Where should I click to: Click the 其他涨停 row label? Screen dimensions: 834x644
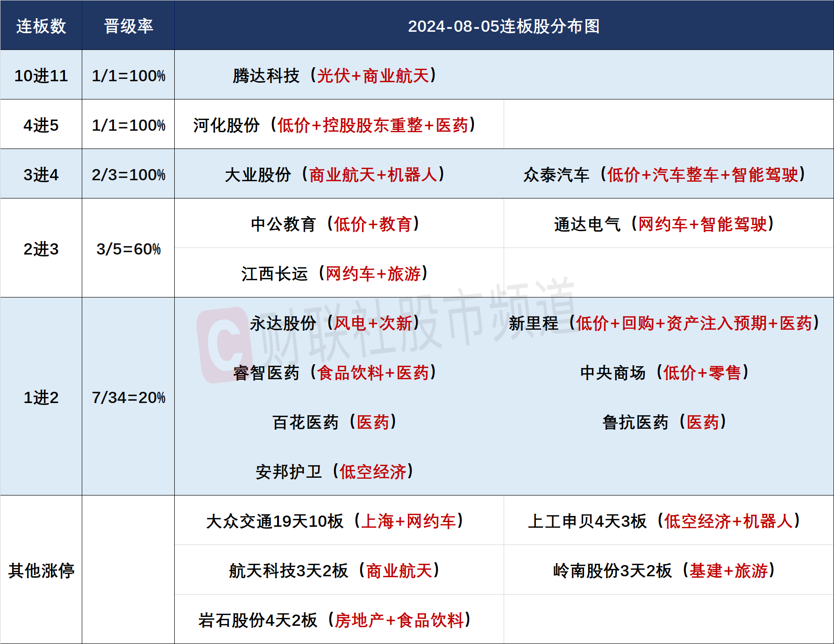pos(41,571)
